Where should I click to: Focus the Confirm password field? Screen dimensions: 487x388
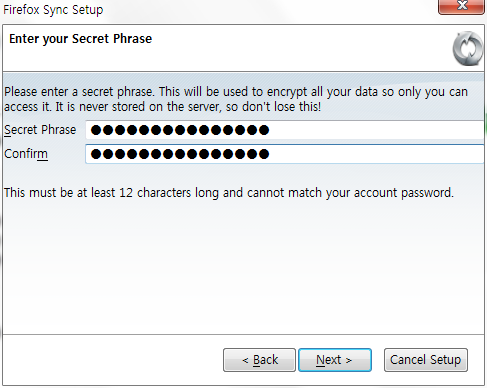285,154
